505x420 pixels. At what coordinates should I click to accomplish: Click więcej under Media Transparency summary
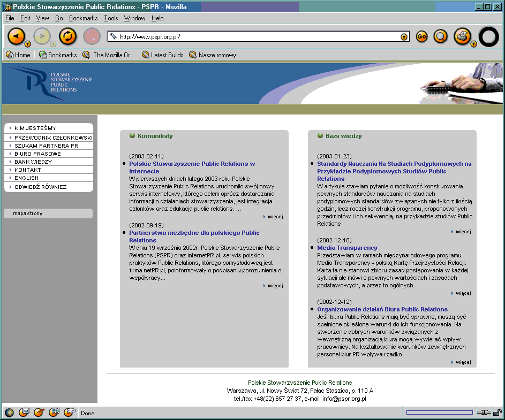[x=461, y=293]
